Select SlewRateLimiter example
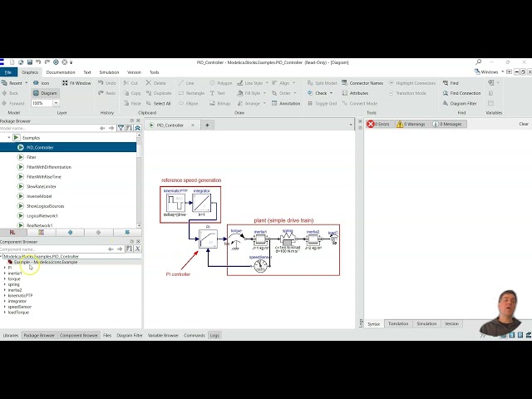Image resolution: width=532 pixels, height=399 pixels. (x=42, y=186)
